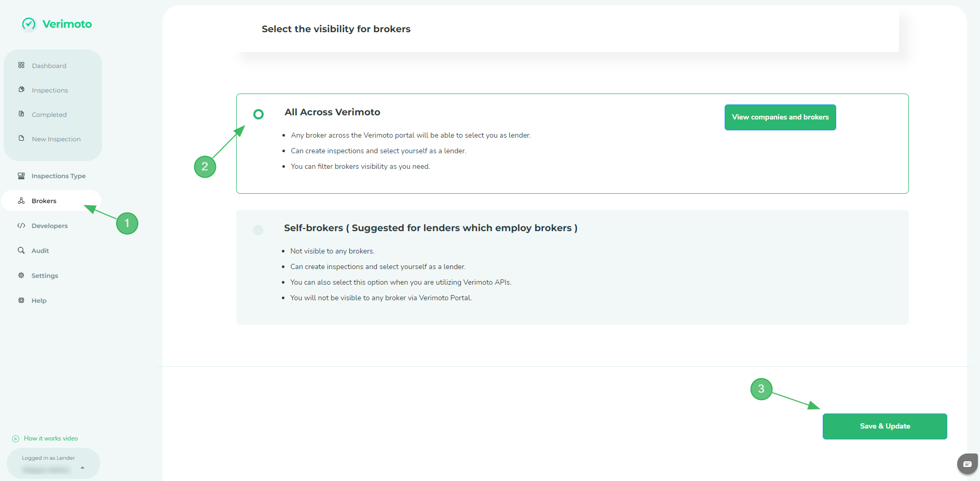
Task: Open the Help menu entry
Action: 39,301
